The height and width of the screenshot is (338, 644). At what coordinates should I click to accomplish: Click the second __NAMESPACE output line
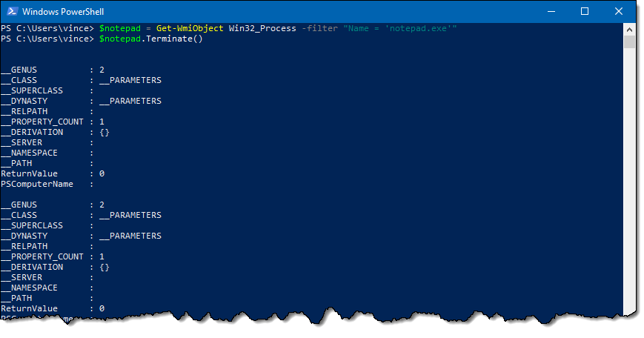coord(47,288)
